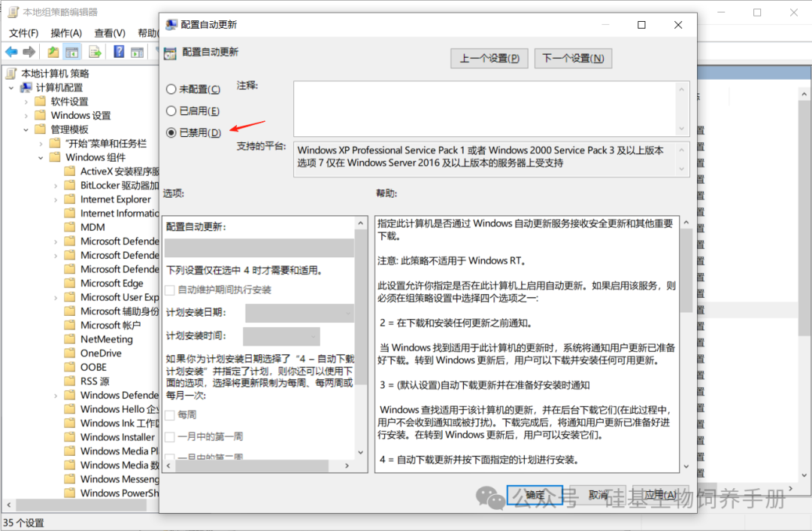The height and width of the screenshot is (531, 812).
Task: Check the 自动维护期间执行安装 checkbox
Action: 170,290
